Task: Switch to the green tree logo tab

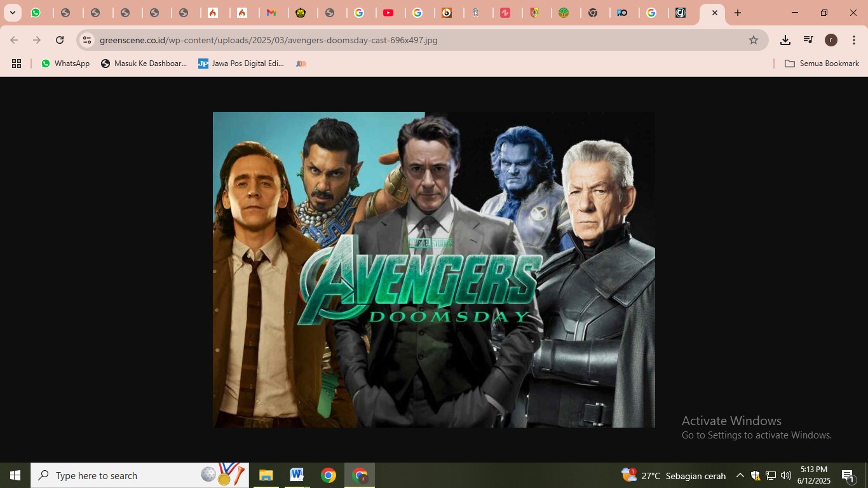Action: (564, 13)
